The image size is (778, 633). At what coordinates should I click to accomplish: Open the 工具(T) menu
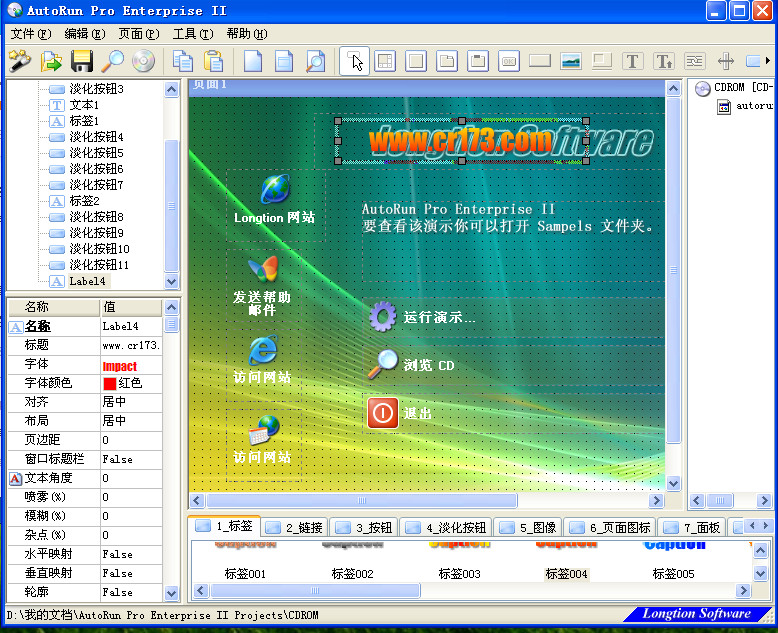click(193, 34)
